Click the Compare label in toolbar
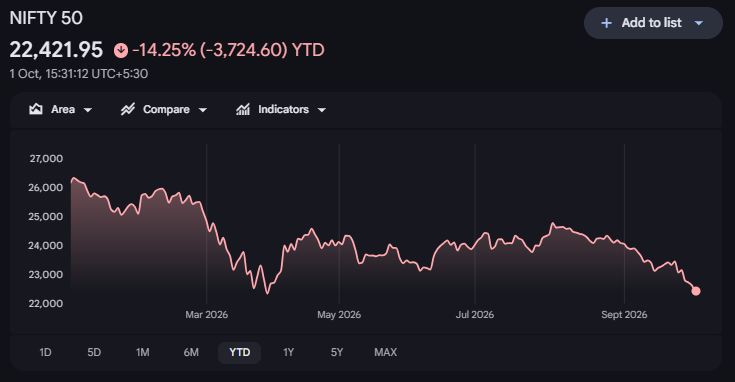Viewport: 735px width, 382px height. (166, 109)
